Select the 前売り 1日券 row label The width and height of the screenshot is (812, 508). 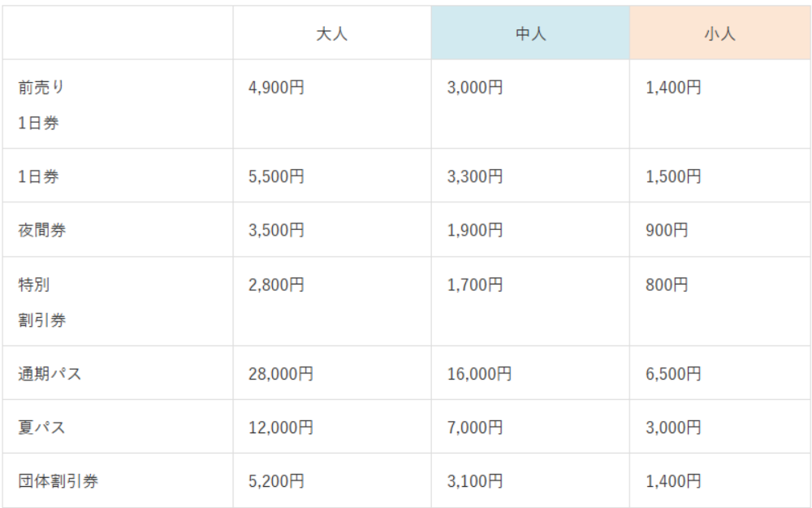pyautogui.click(x=41, y=105)
